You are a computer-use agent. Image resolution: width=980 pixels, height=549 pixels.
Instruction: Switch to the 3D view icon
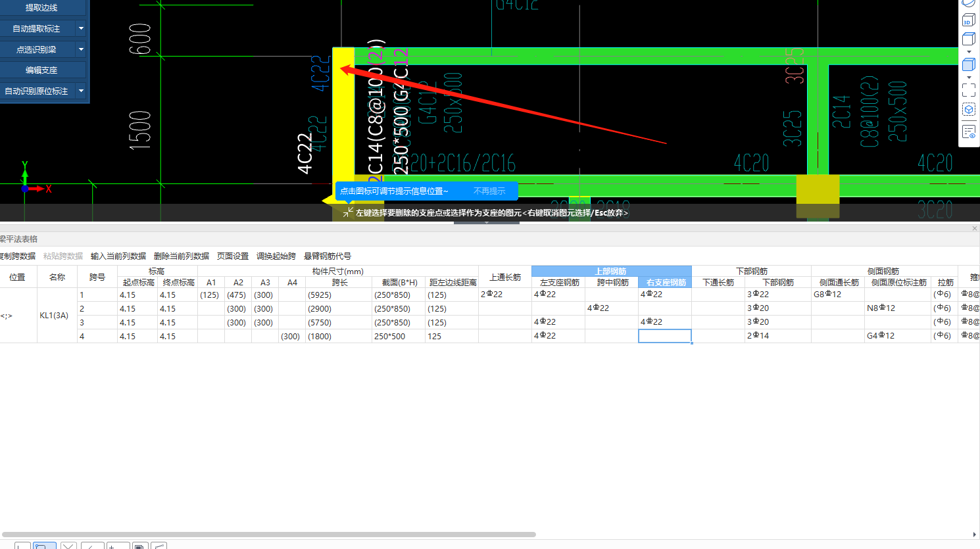pyautogui.click(x=969, y=19)
